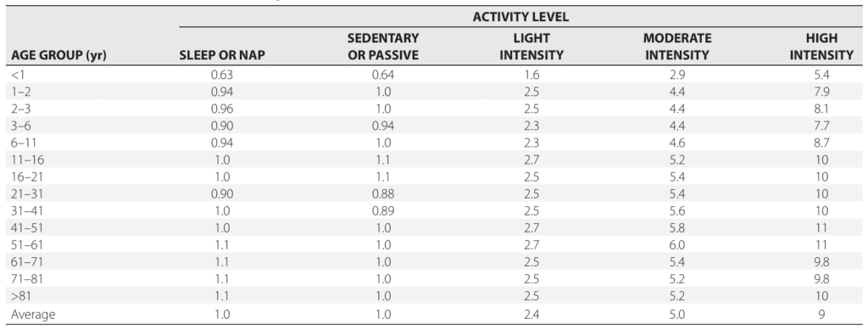Screen dimensions: 868x330
Task: Click the 0.63 sleep value for <1
Action: pyautogui.click(x=222, y=75)
